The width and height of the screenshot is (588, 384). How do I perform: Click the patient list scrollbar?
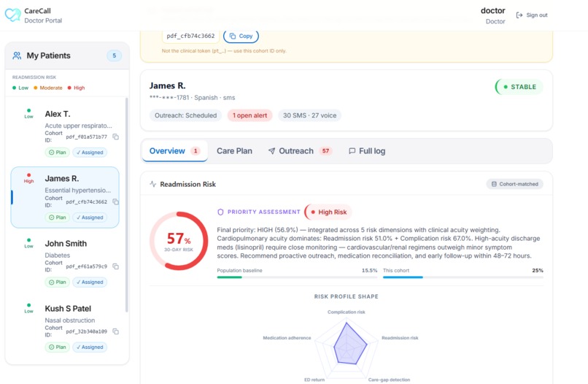tap(127, 204)
